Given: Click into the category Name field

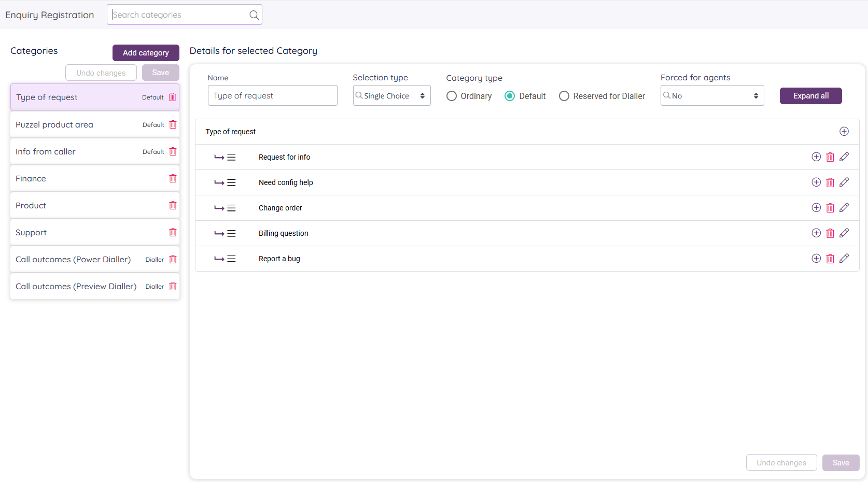Looking at the screenshot, I should click(x=272, y=96).
